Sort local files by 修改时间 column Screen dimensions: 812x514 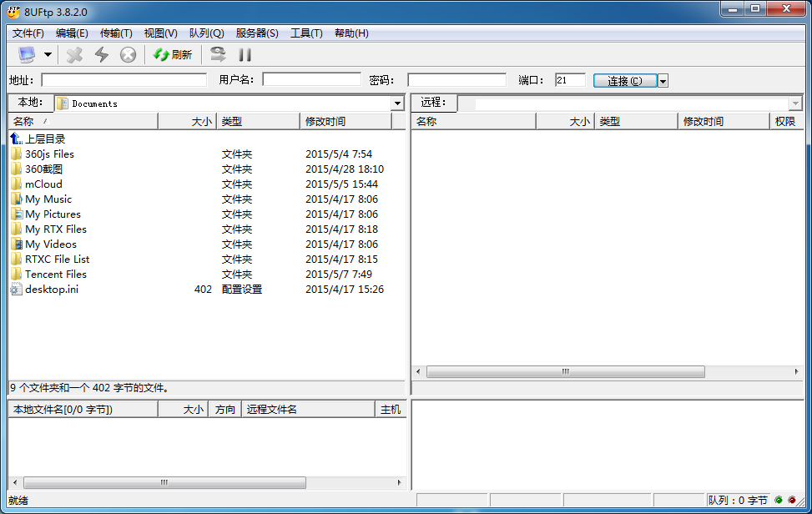344,122
